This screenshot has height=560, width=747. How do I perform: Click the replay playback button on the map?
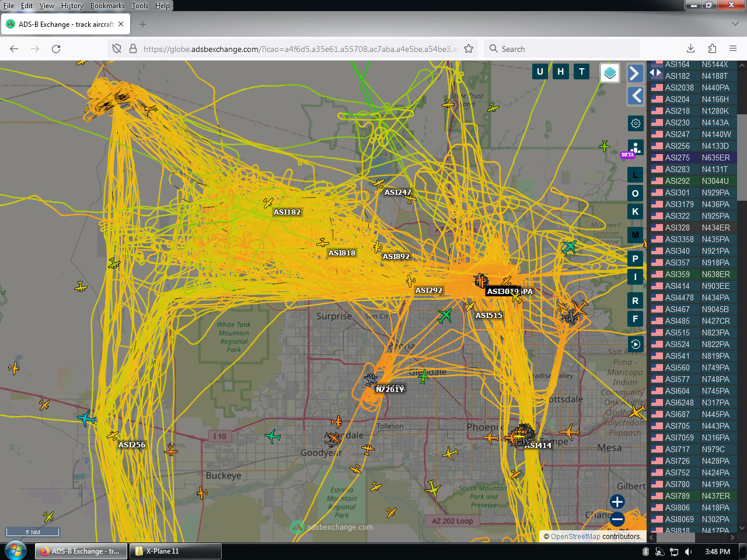(636, 344)
